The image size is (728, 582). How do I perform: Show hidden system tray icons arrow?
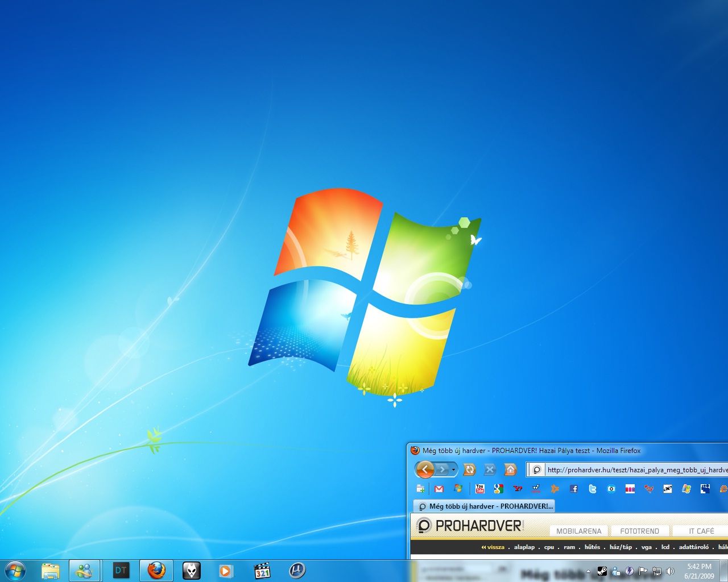(x=588, y=571)
